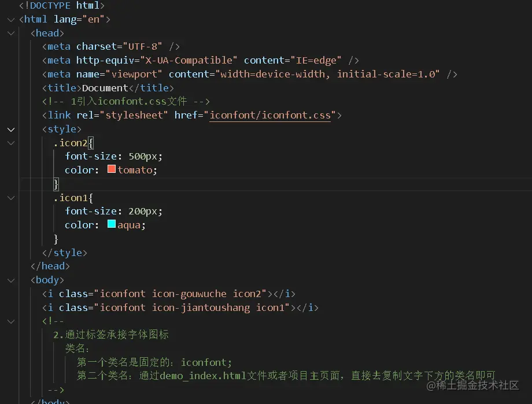
Task: Collapse the style tag fold chevron
Action: [11, 129]
